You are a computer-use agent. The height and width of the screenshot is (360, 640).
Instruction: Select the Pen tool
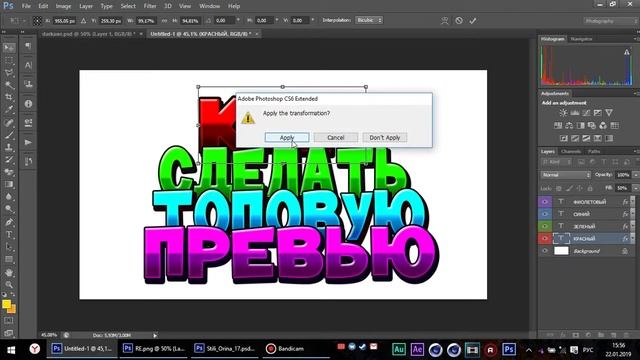tap(9, 222)
